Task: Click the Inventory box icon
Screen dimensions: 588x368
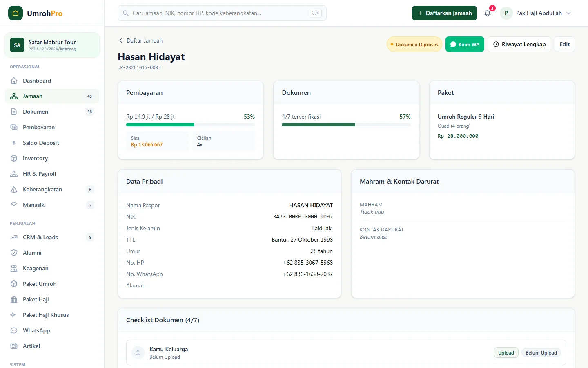Action: pyautogui.click(x=14, y=158)
